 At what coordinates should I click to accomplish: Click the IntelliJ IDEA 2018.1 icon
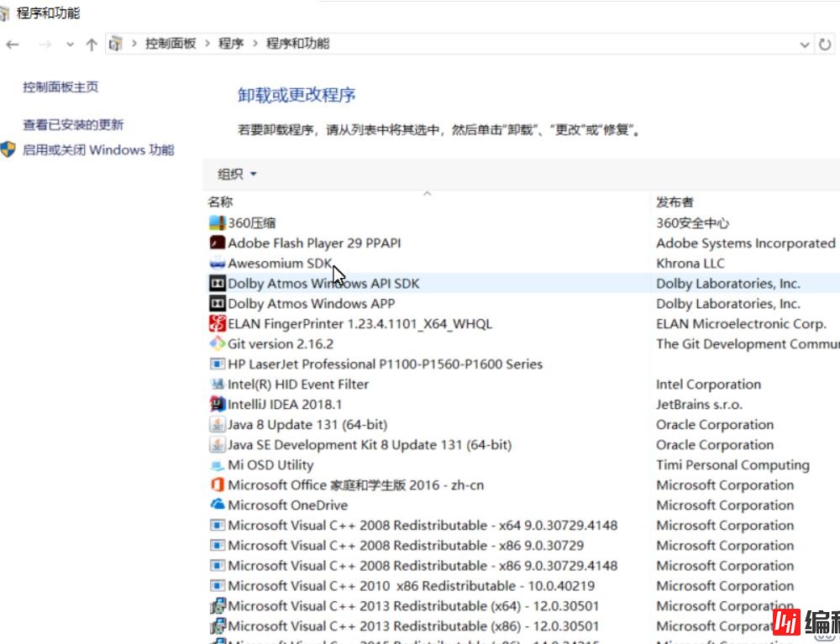click(218, 404)
